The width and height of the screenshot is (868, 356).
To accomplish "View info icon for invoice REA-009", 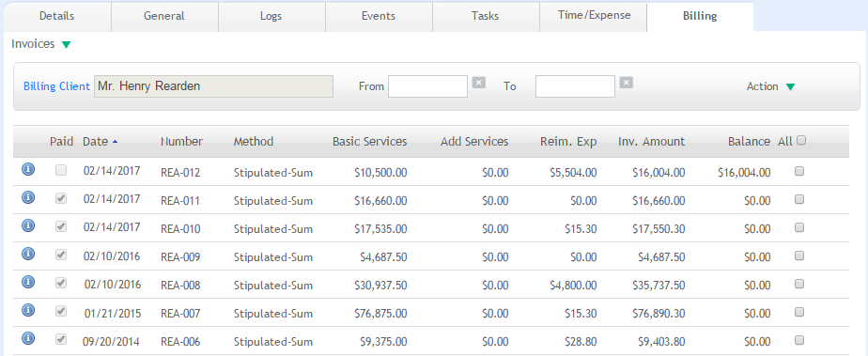I will tap(28, 254).
